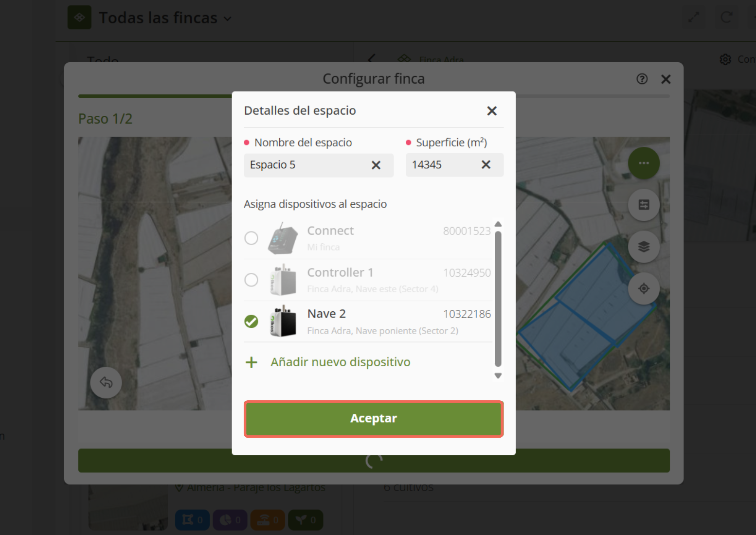Center map with the locate button

[x=644, y=288]
